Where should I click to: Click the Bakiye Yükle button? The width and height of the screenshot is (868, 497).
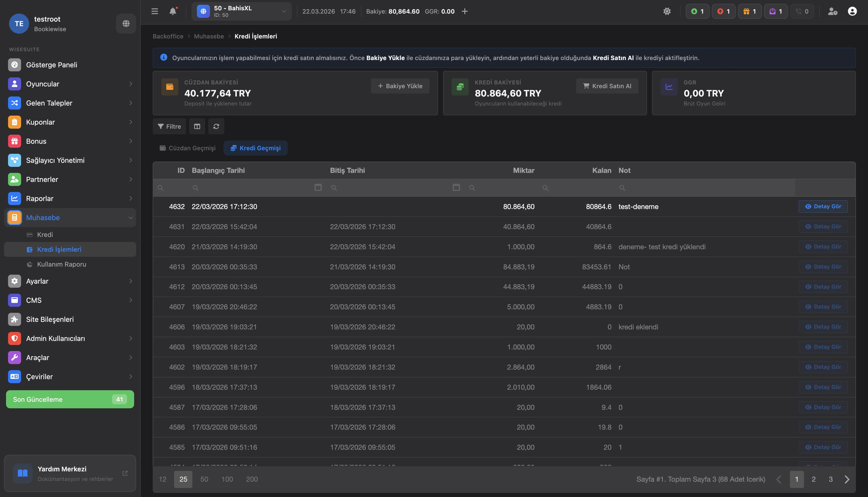(x=400, y=86)
